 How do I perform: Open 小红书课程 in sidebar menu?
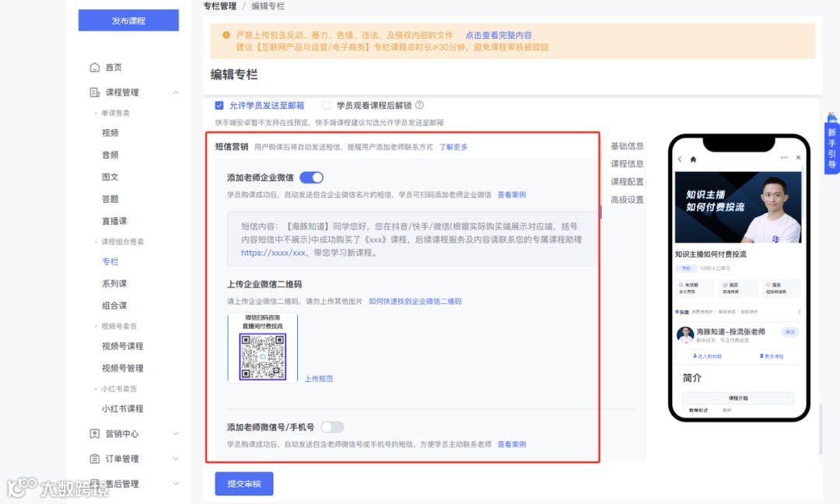tap(123, 408)
